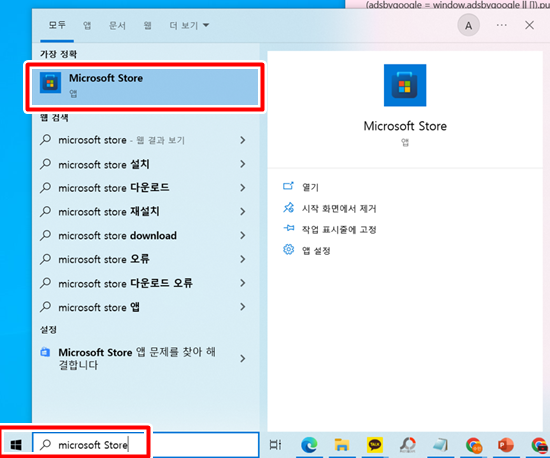Screen dimensions: 550x458
Task: Click the user account avatar A
Action: [x=468, y=25]
